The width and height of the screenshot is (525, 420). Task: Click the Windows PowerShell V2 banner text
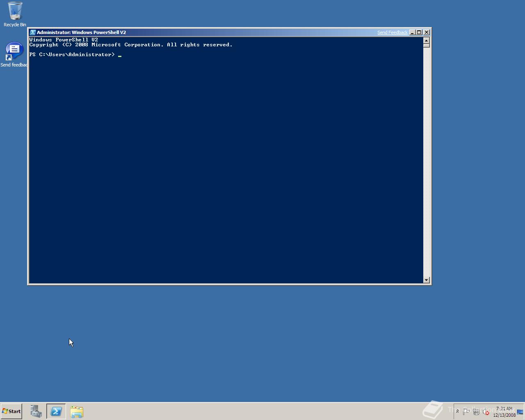coord(64,40)
